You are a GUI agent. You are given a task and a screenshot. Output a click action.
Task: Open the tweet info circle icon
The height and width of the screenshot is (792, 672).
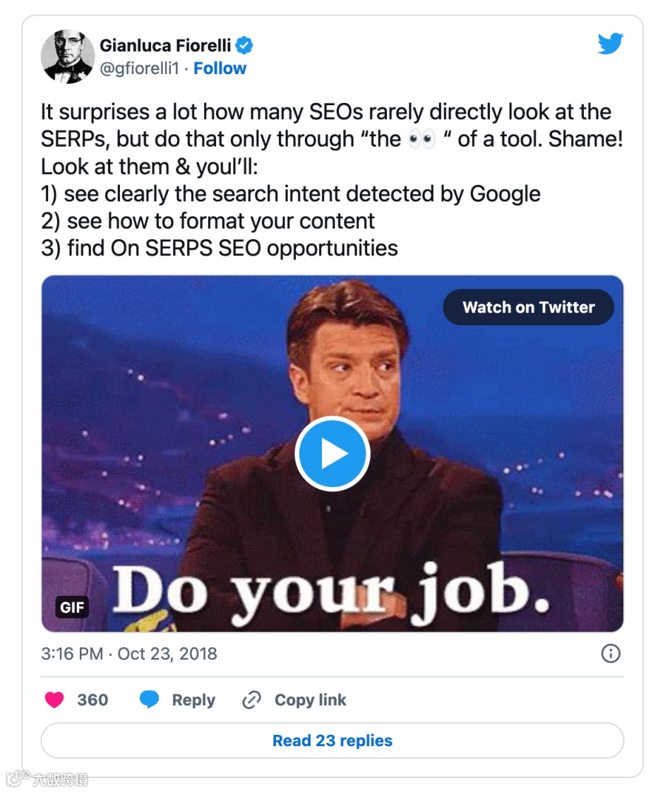coord(610,654)
